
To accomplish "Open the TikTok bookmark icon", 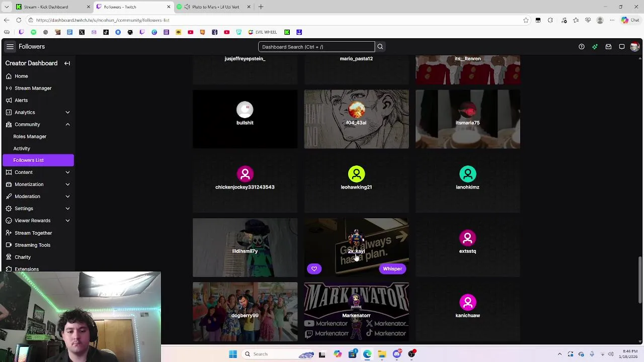I will coord(106,32).
